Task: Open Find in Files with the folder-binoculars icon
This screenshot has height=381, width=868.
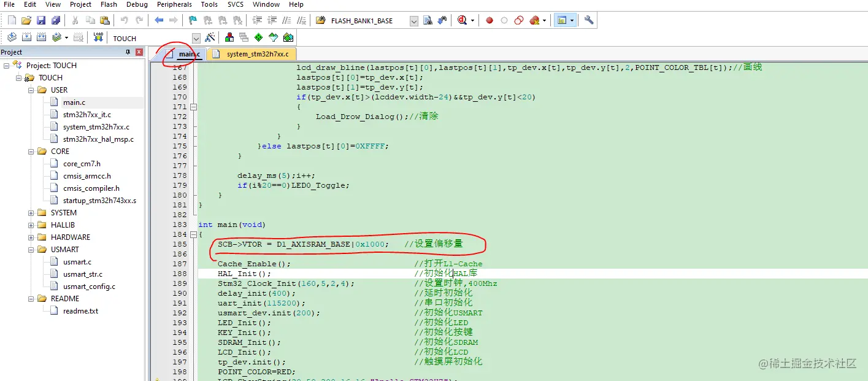Action: pyautogui.click(x=320, y=20)
